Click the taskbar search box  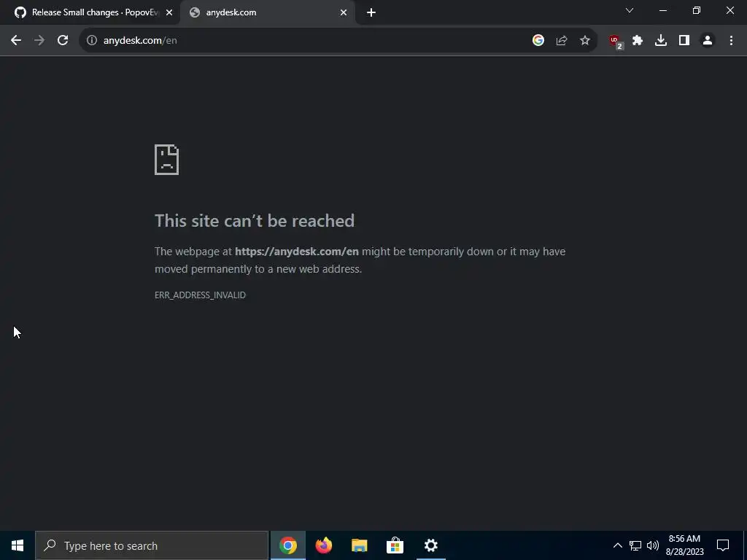tap(152, 545)
